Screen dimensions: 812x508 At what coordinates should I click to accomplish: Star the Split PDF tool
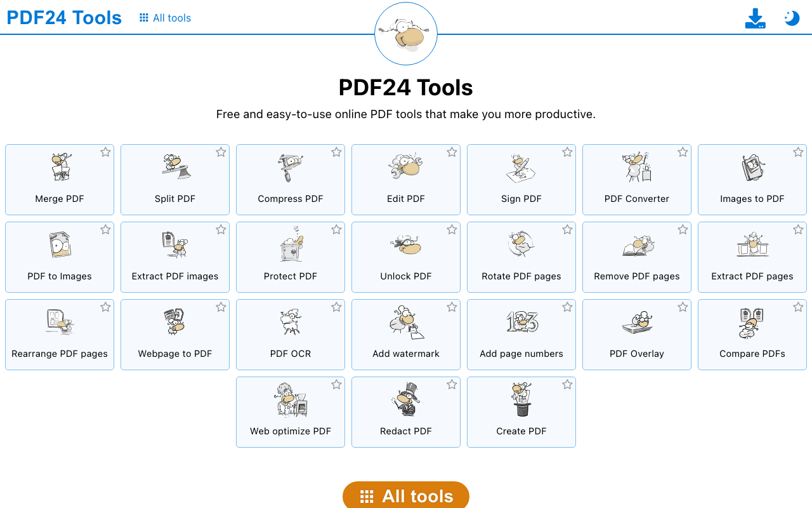tap(221, 152)
